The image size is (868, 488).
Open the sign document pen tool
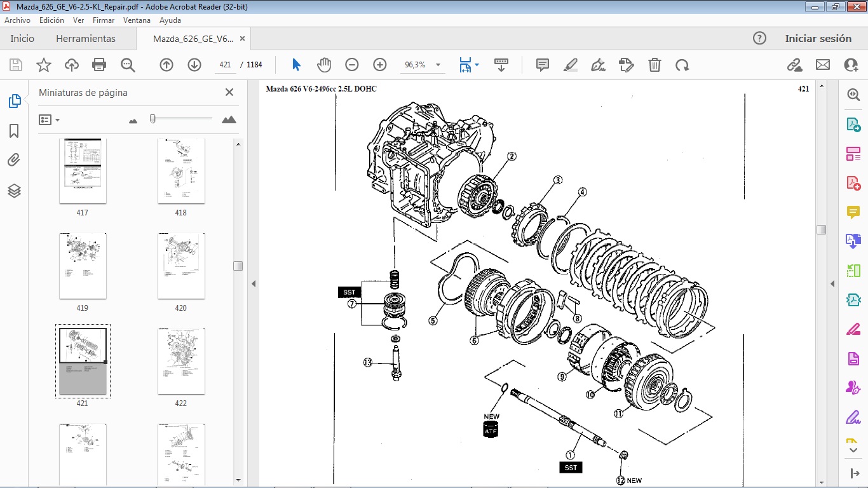pyautogui.click(x=598, y=65)
